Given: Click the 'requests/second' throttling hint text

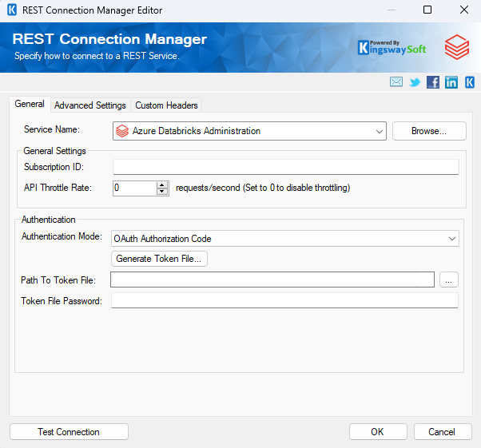Looking at the screenshot, I should (x=263, y=188).
